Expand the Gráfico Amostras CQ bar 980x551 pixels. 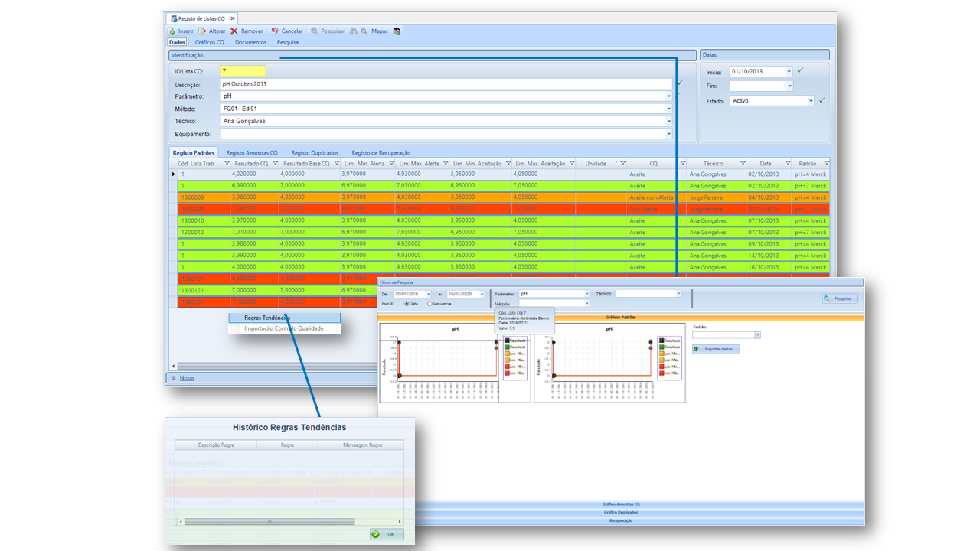pyautogui.click(x=621, y=504)
